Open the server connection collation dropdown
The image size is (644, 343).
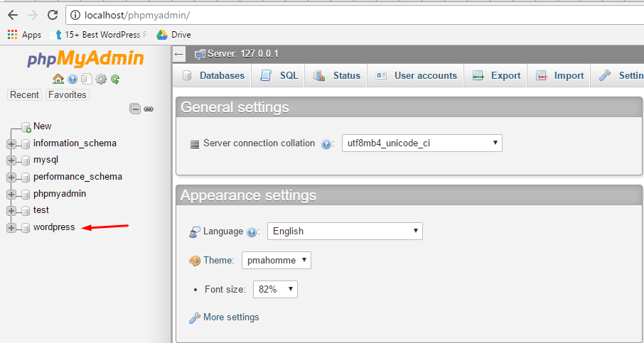click(422, 143)
